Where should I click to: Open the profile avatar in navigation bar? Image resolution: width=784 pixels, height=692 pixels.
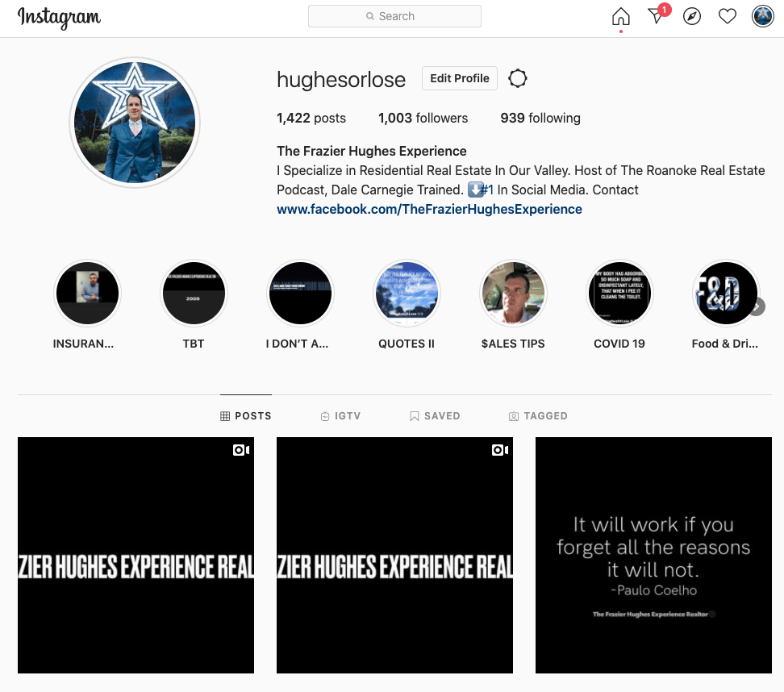point(762,17)
